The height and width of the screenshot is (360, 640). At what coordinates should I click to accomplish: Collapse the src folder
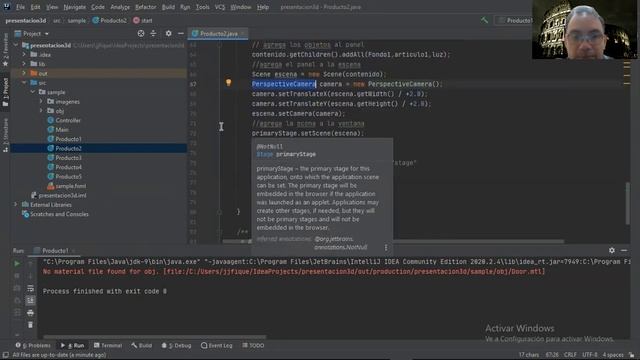coord(24,82)
